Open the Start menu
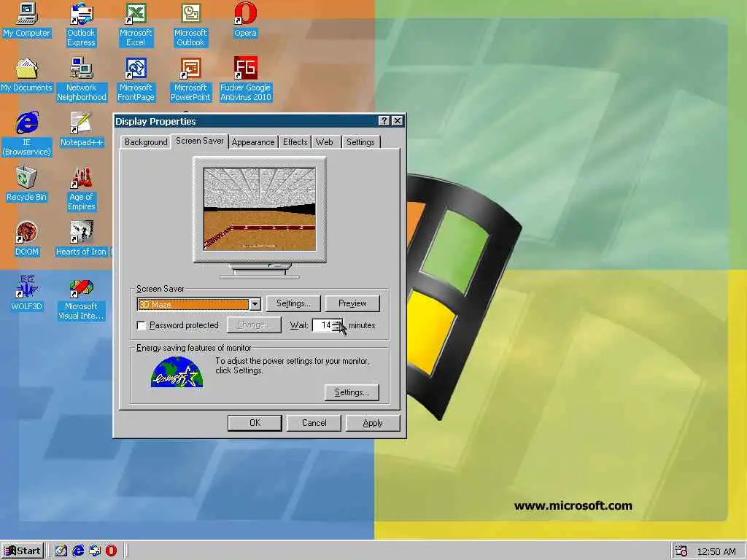This screenshot has height=560, width=747. tap(23, 551)
